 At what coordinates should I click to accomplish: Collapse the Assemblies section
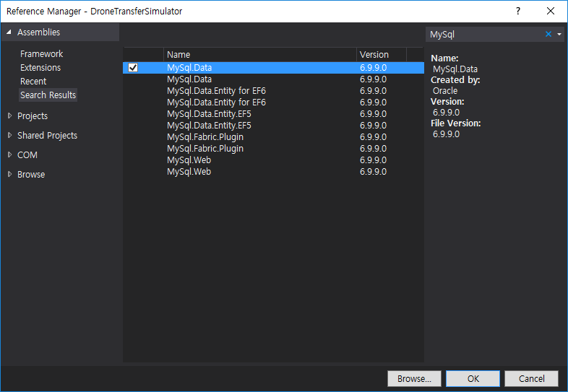pos(9,32)
